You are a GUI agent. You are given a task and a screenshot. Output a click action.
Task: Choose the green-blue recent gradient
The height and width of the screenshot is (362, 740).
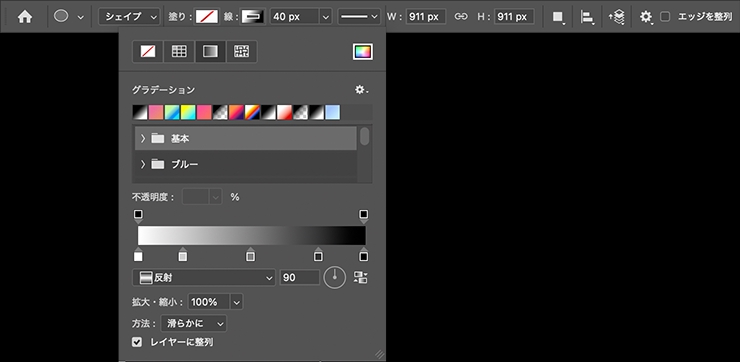(172, 112)
